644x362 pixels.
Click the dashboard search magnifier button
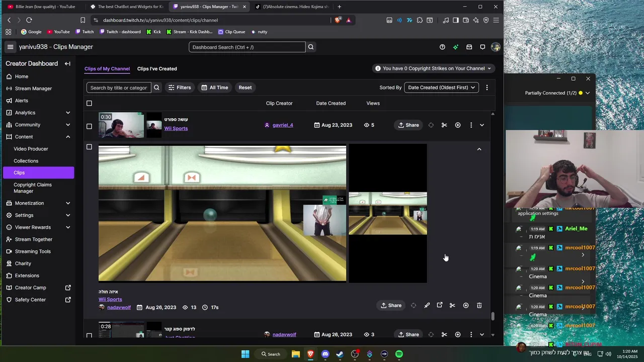311,47
